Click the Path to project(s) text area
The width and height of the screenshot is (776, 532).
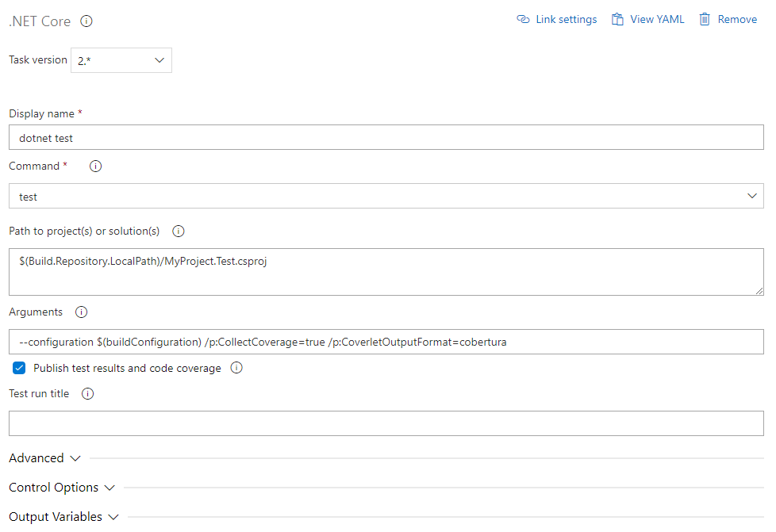point(386,272)
